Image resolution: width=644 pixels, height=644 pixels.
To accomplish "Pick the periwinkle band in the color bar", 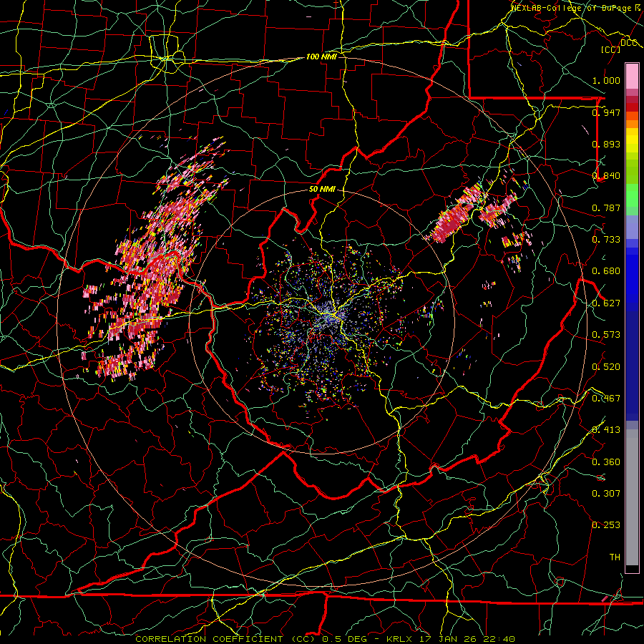I will click(x=632, y=227).
